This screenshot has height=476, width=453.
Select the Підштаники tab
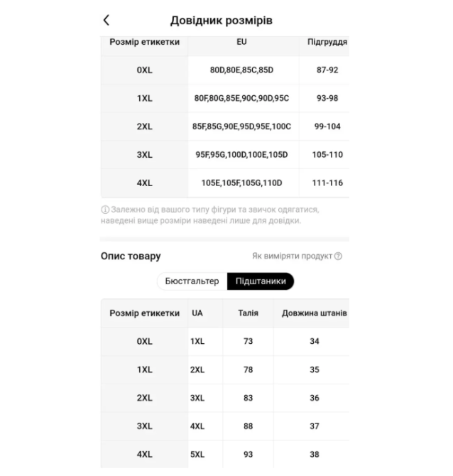(x=261, y=281)
